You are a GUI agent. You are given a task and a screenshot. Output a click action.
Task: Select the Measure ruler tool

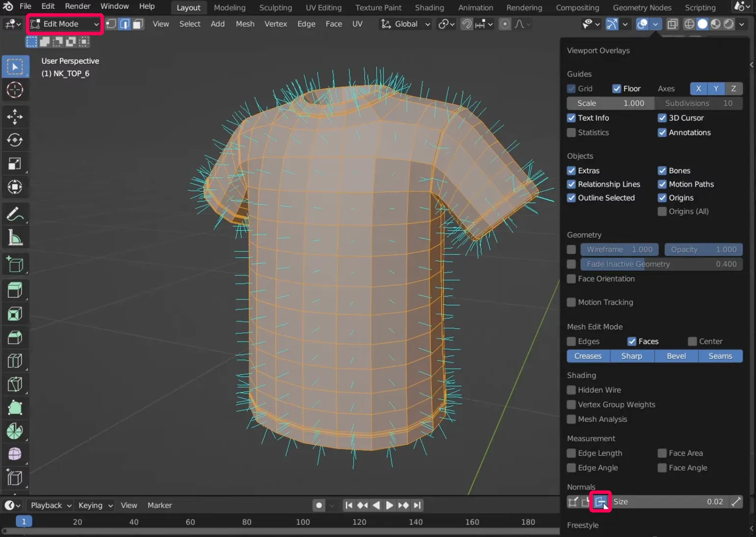click(15, 238)
